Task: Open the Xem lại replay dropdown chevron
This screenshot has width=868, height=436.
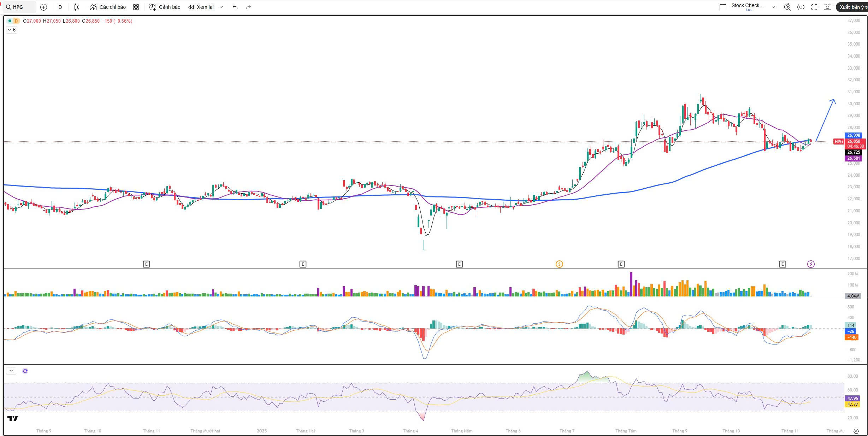Action: point(221,7)
